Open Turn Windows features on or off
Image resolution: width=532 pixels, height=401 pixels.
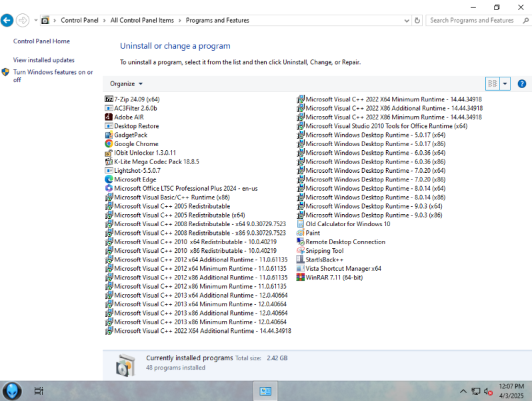pos(53,75)
